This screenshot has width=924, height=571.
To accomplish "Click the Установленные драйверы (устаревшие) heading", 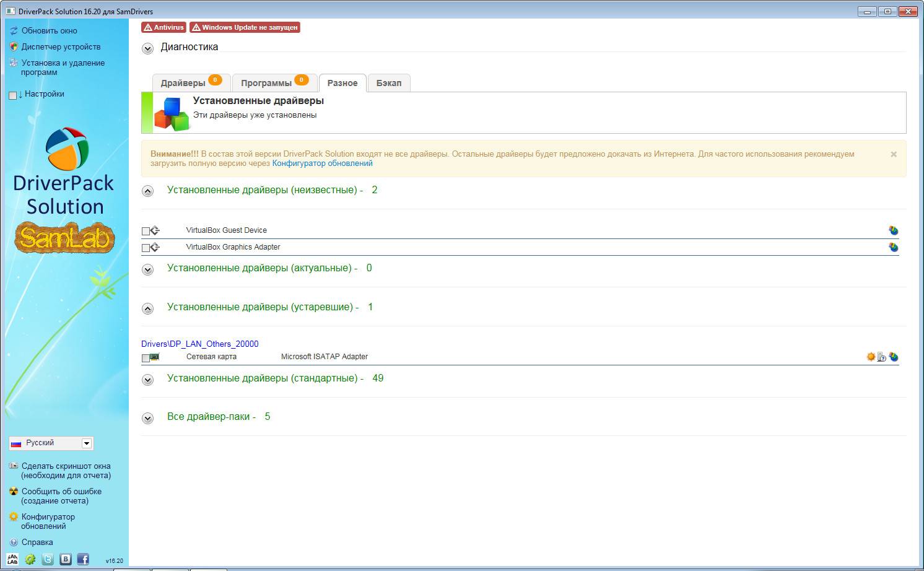I will [270, 307].
